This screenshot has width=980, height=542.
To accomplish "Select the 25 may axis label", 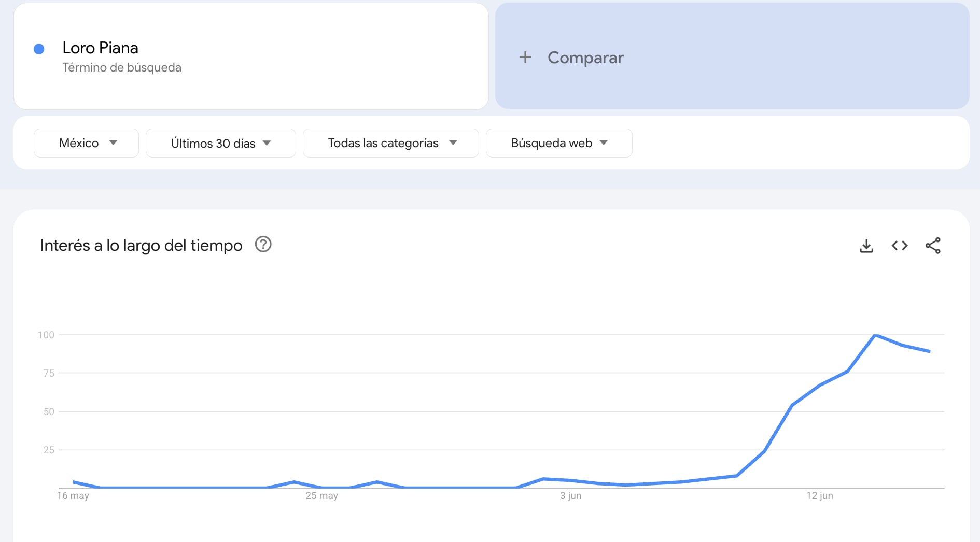I will [322, 495].
